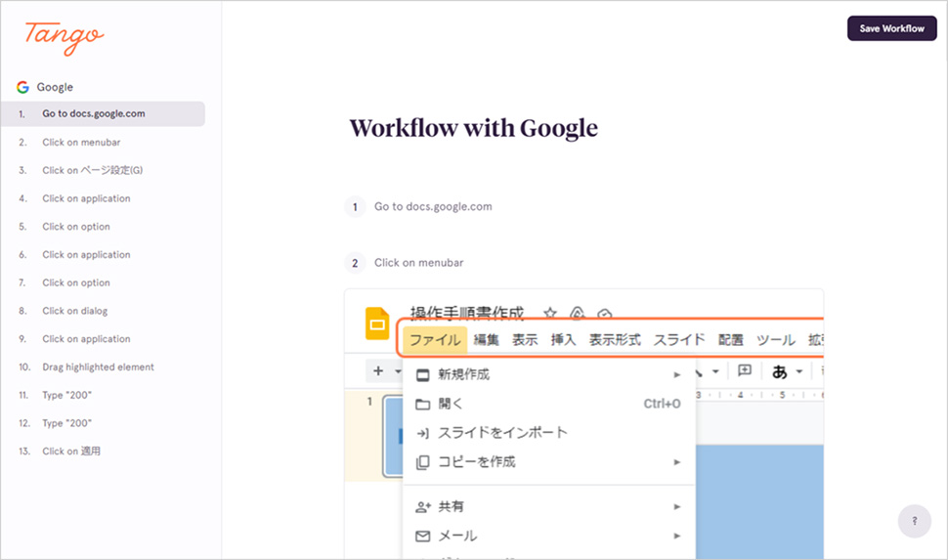Expand the 共有 submenu arrow
This screenshot has height=560, width=948.
(677, 507)
